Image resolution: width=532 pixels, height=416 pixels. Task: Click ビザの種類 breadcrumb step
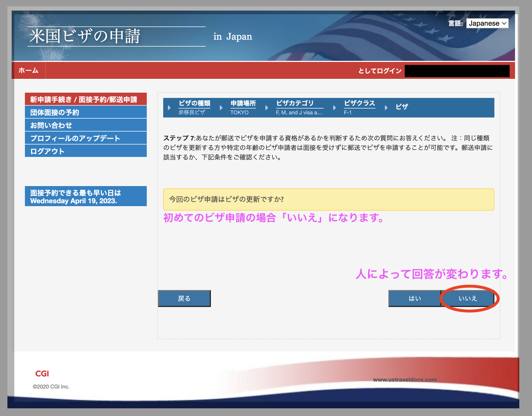194,103
